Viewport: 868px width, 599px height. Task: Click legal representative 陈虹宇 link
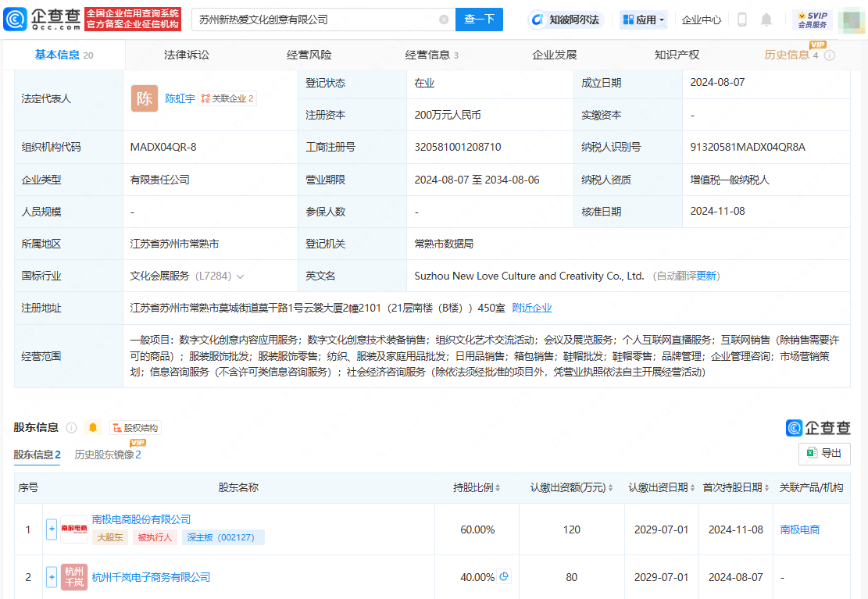pos(180,98)
